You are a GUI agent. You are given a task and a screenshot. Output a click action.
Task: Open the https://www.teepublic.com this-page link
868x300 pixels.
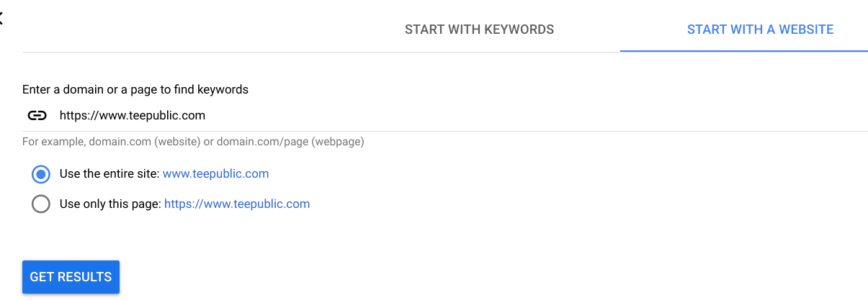pos(237,204)
